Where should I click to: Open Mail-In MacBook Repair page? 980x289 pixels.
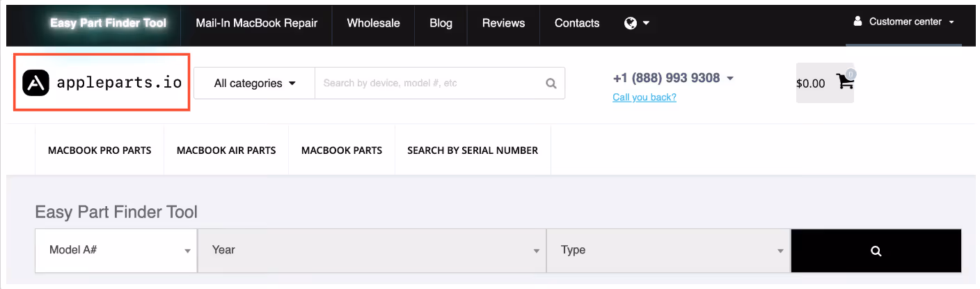pos(257,23)
